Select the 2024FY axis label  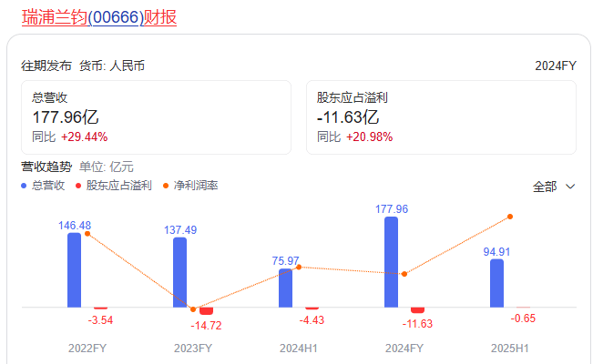click(404, 348)
